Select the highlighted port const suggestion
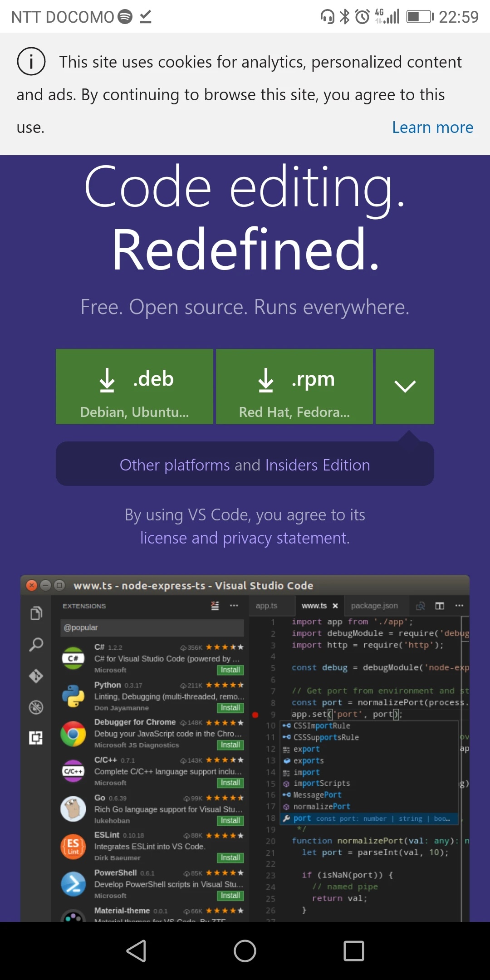The width and height of the screenshot is (490, 980). [x=368, y=818]
